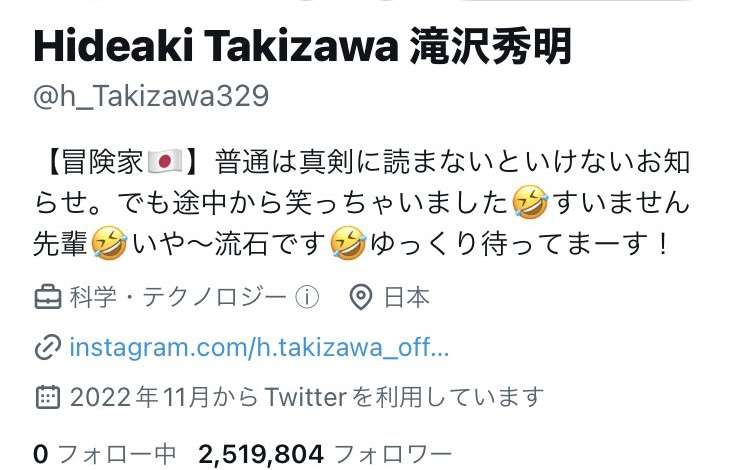
Task: Click the laughing emoji after 笑っちゃいました
Action: click(530, 203)
